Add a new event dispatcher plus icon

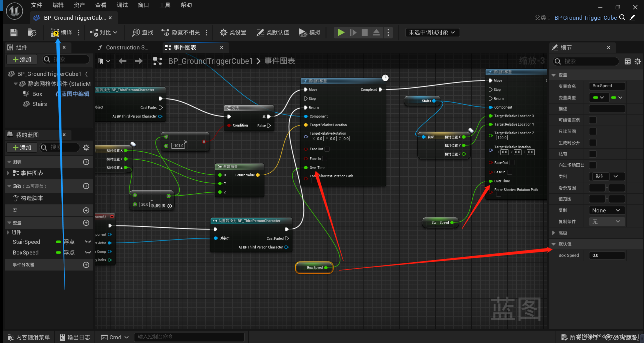86,265
